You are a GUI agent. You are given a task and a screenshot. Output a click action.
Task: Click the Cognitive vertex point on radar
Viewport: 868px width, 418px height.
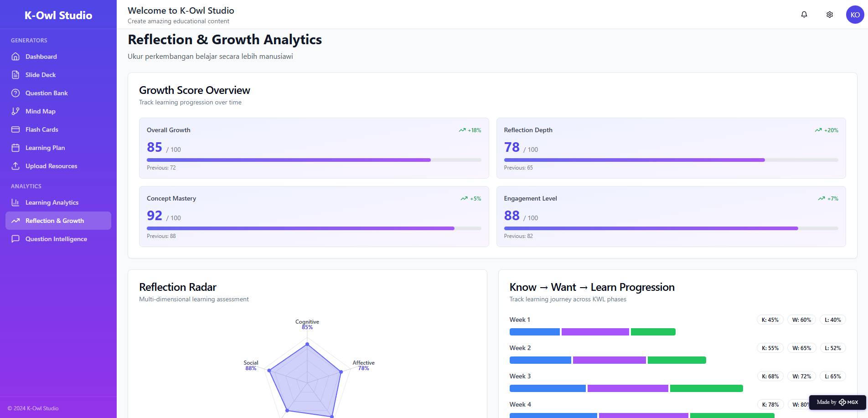tap(307, 344)
